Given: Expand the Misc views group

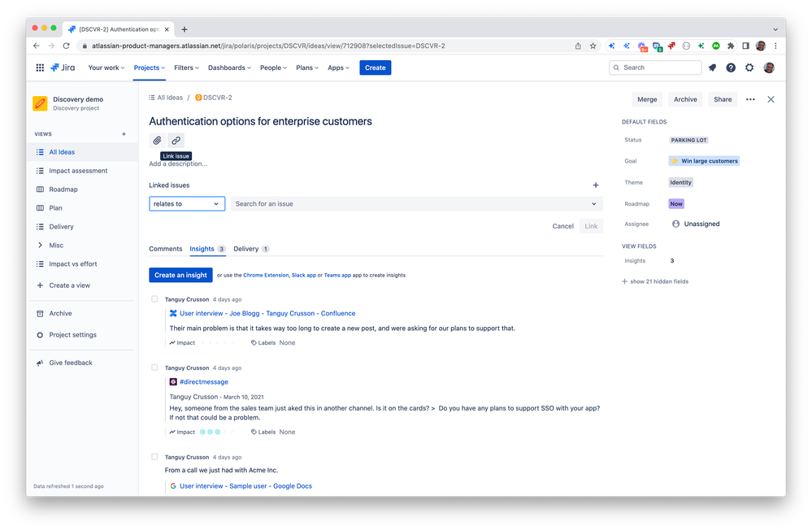Looking at the screenshot, I should click(41, 245).
